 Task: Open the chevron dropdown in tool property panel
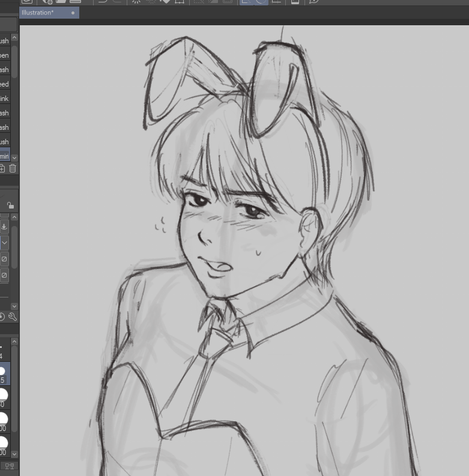pos(4,243)
